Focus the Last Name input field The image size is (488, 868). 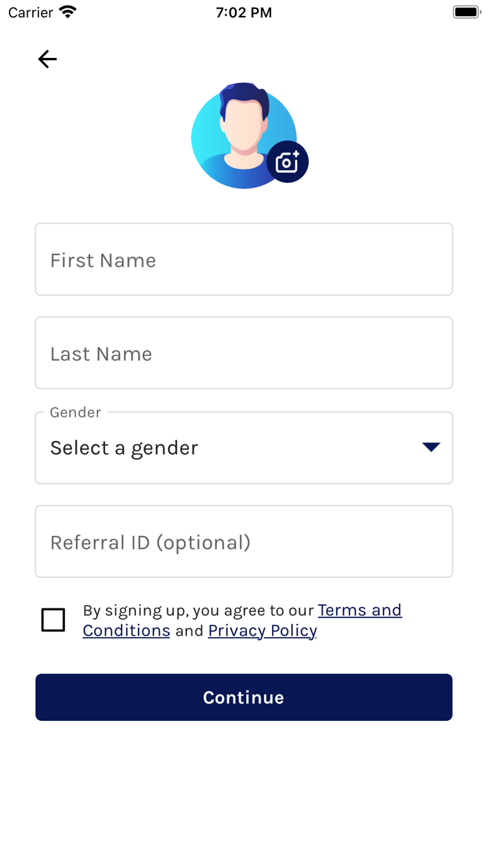coord(244,353)
